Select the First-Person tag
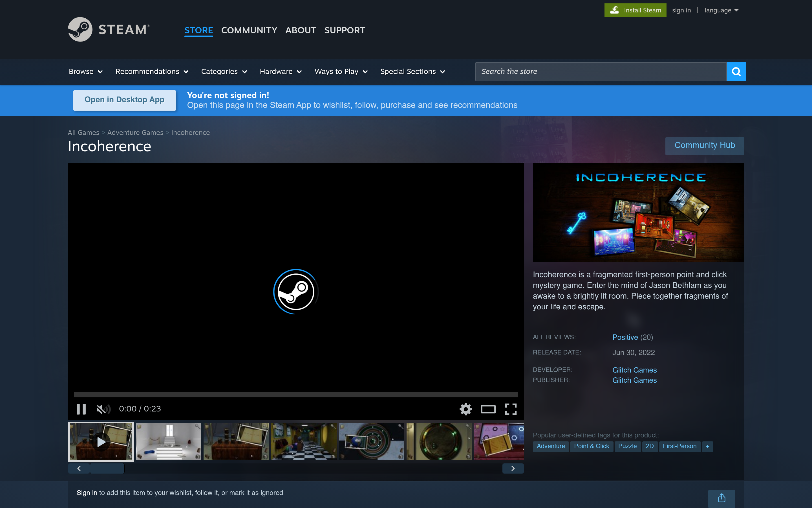This screenshot has width=812, height=508. 679,446
